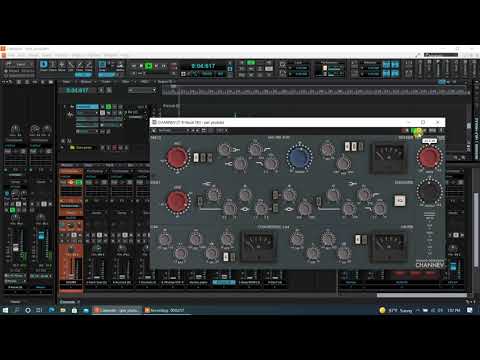Select the Move tool in control bar
The image size is (480, 360).
pyautogui.click(x=62, y=65)
